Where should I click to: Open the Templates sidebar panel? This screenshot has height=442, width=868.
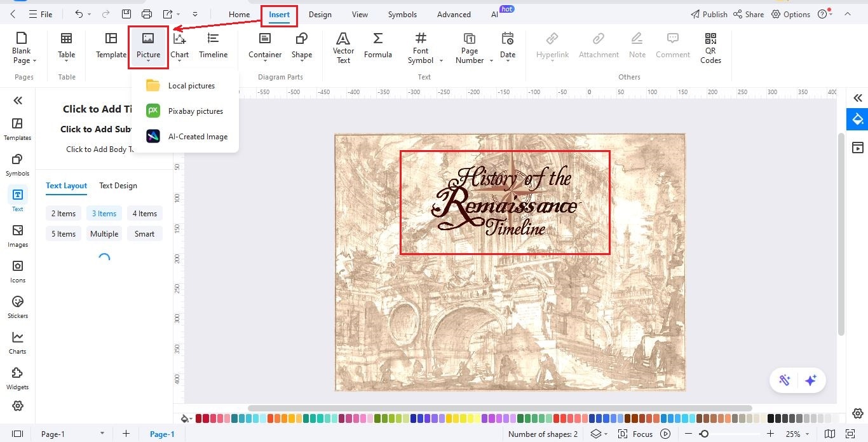(17, 128)
